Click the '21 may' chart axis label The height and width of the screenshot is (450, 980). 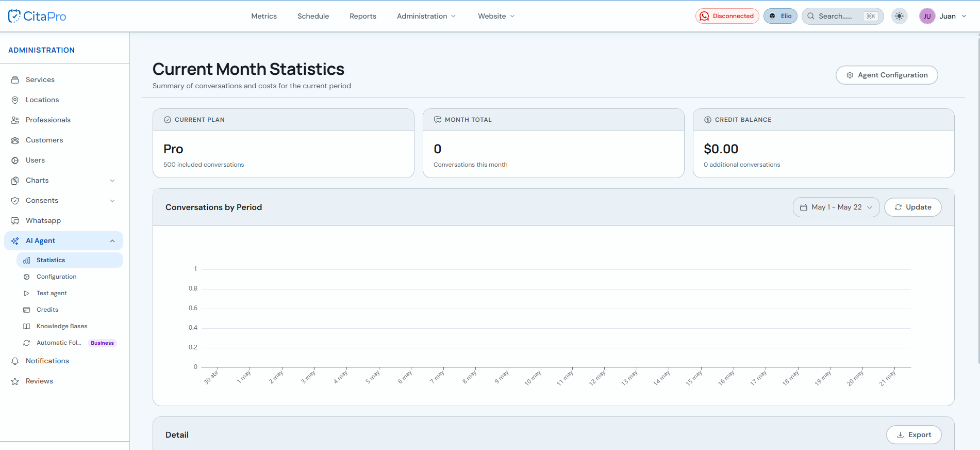(x=888, y=378)
